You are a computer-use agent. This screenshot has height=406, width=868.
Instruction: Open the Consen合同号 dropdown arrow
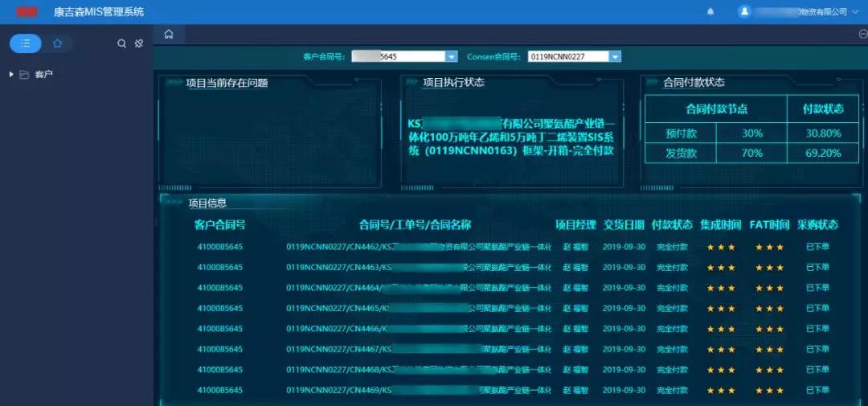(x=615, y=57)
